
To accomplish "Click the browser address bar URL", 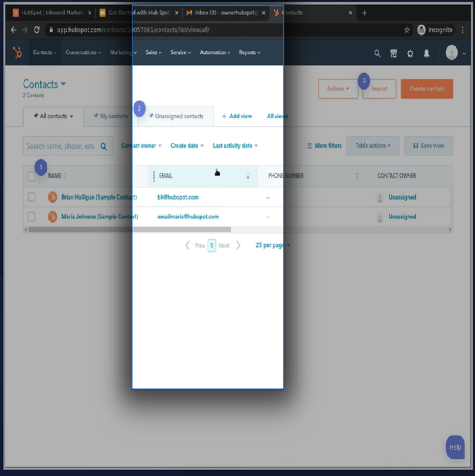I will click(x=133, y=30).
